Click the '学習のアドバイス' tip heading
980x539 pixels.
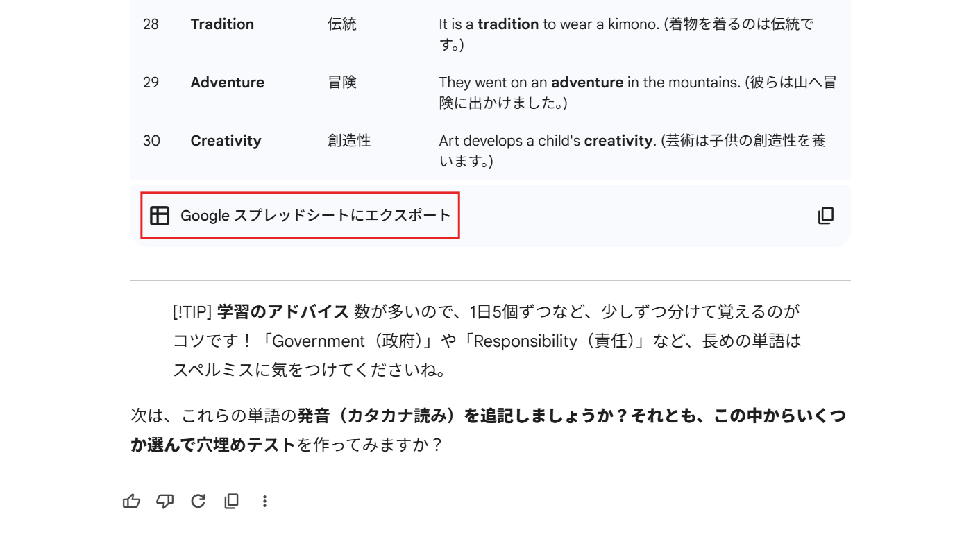tap(282, 311)
